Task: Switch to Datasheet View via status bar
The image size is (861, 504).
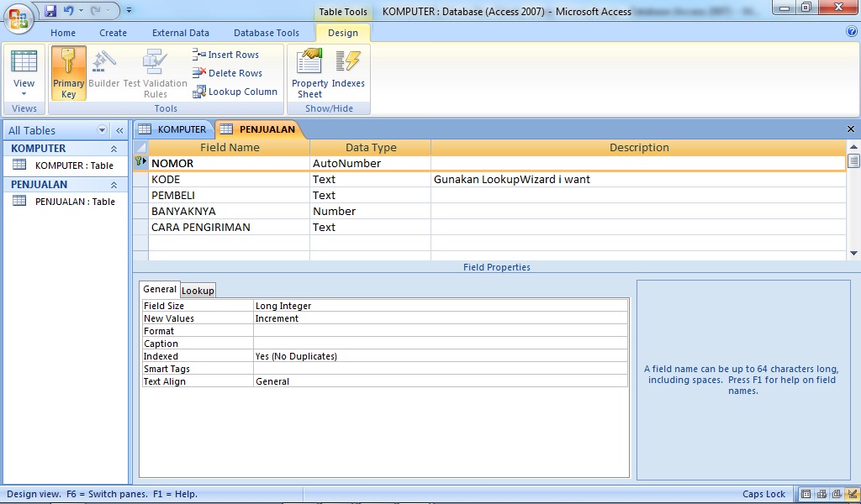Action: click(x=806, y=494)
